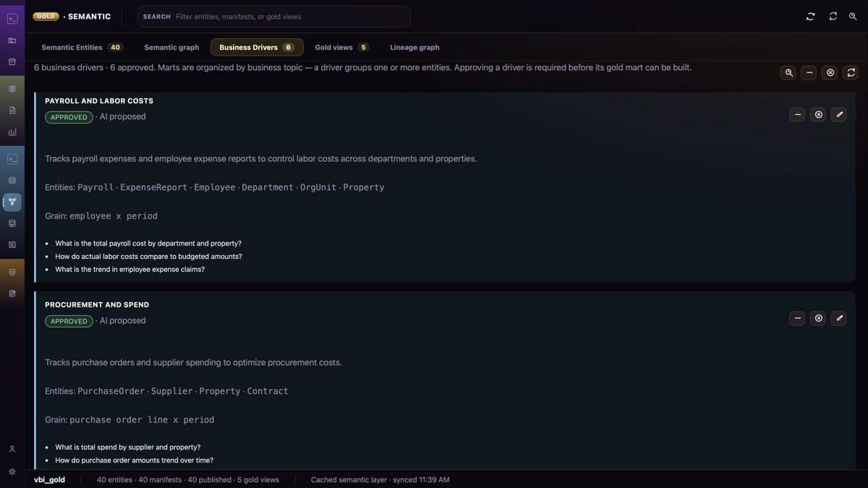Open the archive box icon in the sidebar
Viewport: 868px width, 488px height.
tap(12, 62)
